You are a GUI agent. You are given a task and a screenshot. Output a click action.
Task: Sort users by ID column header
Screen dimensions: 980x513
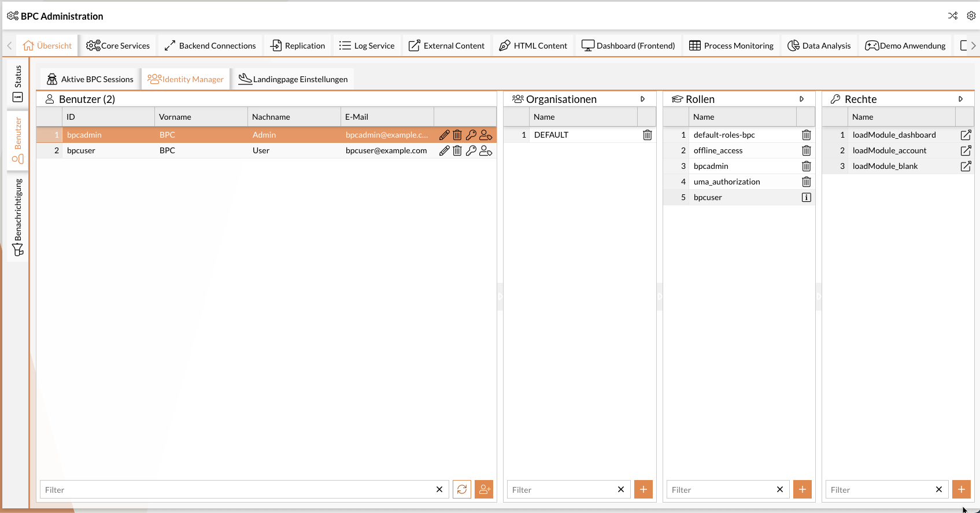coord(108,117)
